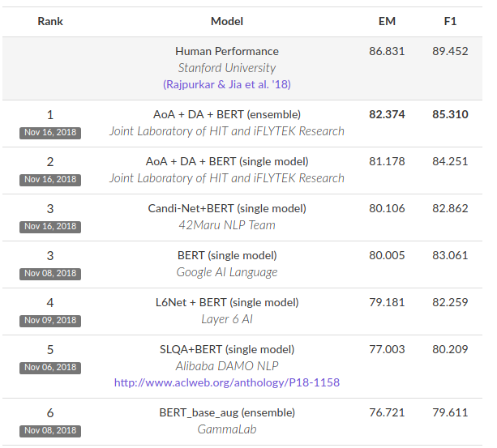Open the Rajpurkar & Jia et al. '18 link
This screenshot has height=448, width=497.
[x=227, y=84]
